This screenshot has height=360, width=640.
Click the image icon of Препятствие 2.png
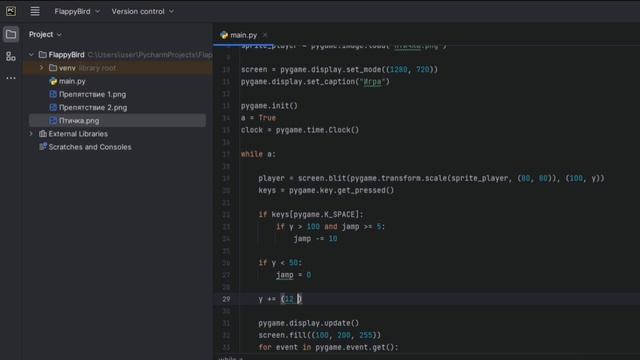pos(53,107)
